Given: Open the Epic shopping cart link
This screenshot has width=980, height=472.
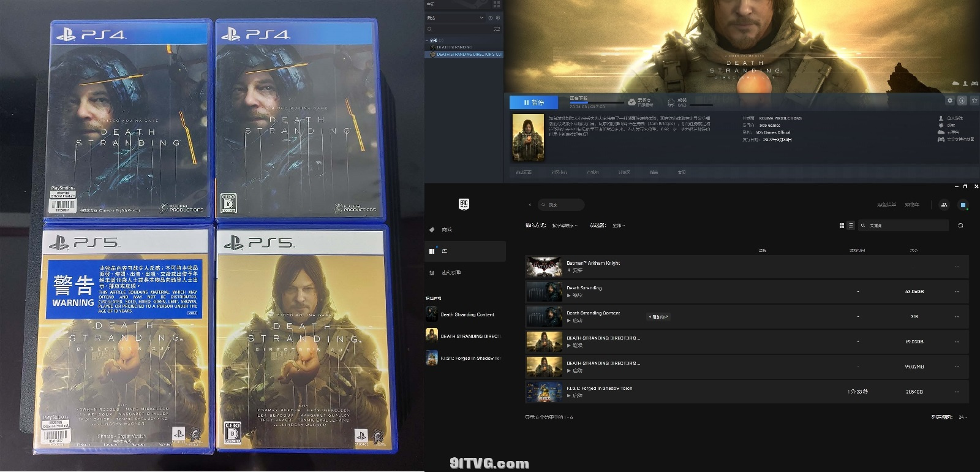Looking at the screenshot, I should click(911, 205).
